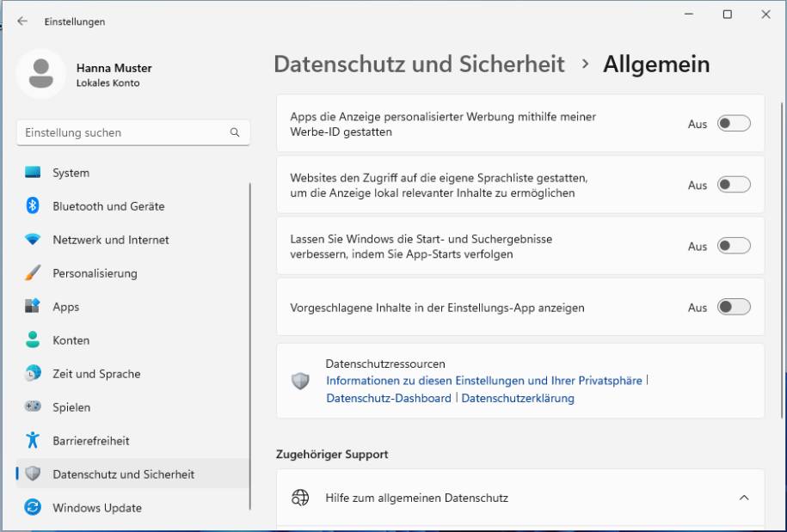Open Bluetooth und Geräte via its icon
Viewport: 787px width, 532px height.
click(35, 206)
